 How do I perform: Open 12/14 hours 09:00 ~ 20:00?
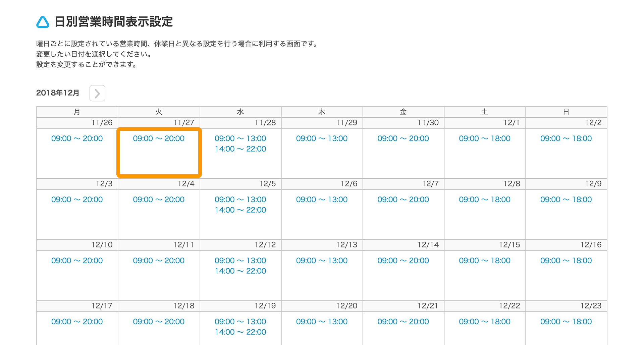(403, 261)
